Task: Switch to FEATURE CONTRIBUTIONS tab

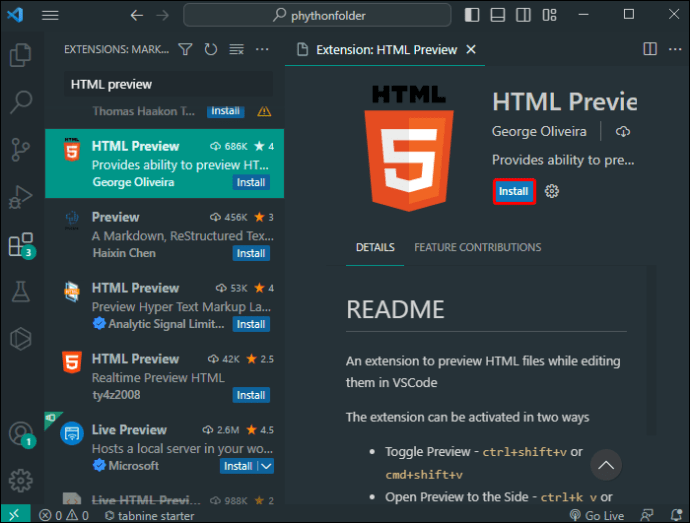Action: click(x=477, y=247)
